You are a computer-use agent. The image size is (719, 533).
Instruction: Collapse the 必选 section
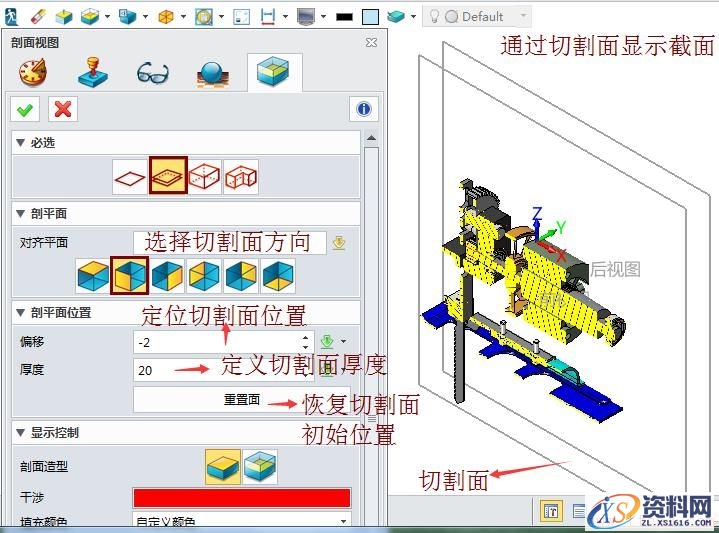(20, 143)
